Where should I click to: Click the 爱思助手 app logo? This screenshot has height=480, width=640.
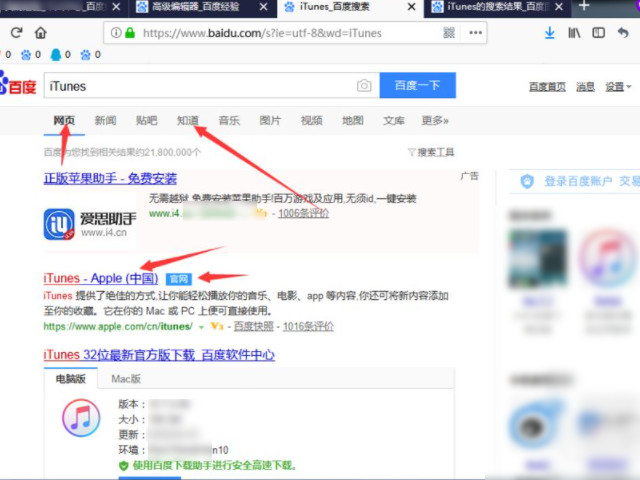(x=59, y=224)
